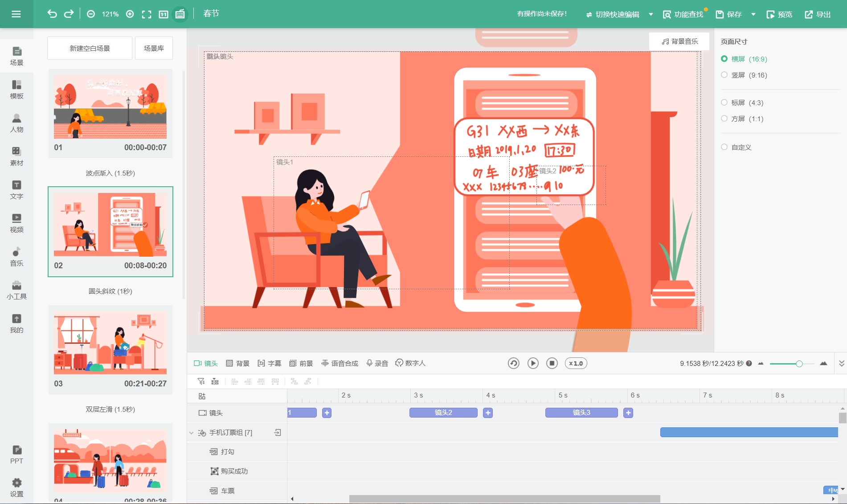
Task: Select 横屏 (16:9) page size
Action: (x=744, y=59)
